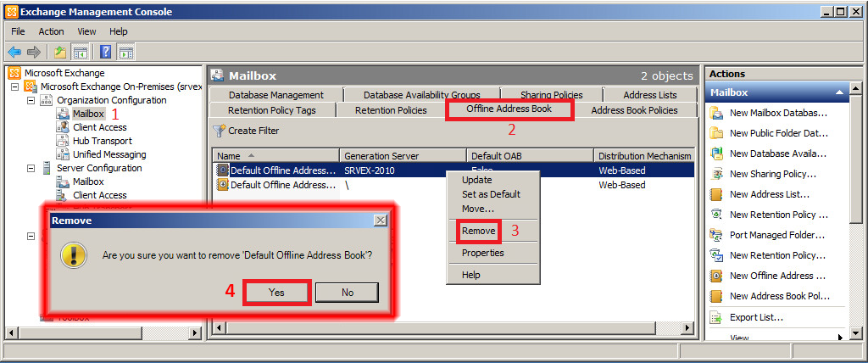The image size is (868, 363).
Task: Switch to the Database Management tab
Action: [276, 95]
